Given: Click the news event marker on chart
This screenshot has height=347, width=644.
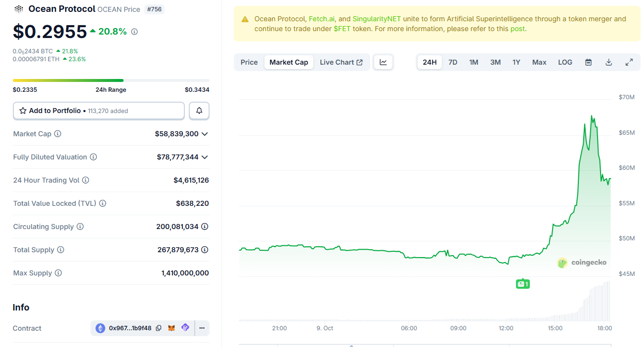Looking at the screenshot, I should coord(522,284).
